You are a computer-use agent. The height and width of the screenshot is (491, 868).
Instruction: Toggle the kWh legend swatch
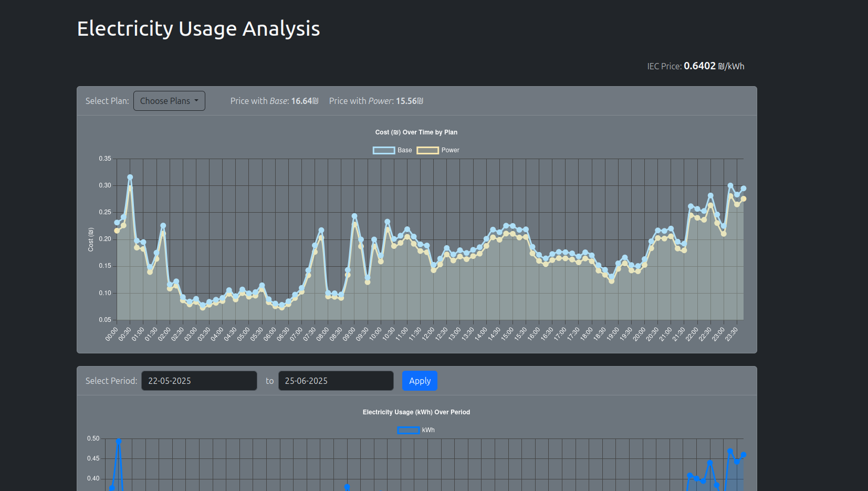point(409,430)
